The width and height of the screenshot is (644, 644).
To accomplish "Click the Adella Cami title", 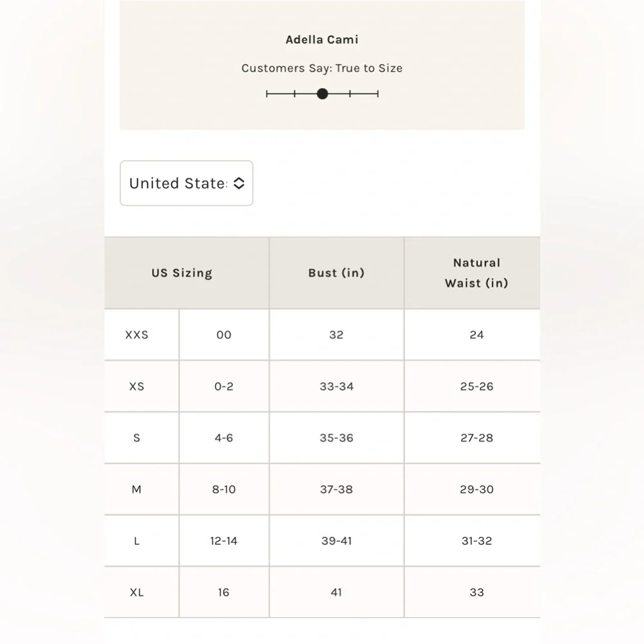I will pyautogui.click(x=322, y=39).
